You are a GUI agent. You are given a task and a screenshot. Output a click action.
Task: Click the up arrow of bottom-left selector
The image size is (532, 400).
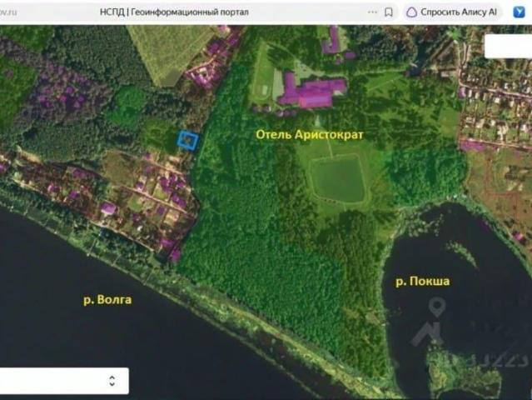(112, 377)
